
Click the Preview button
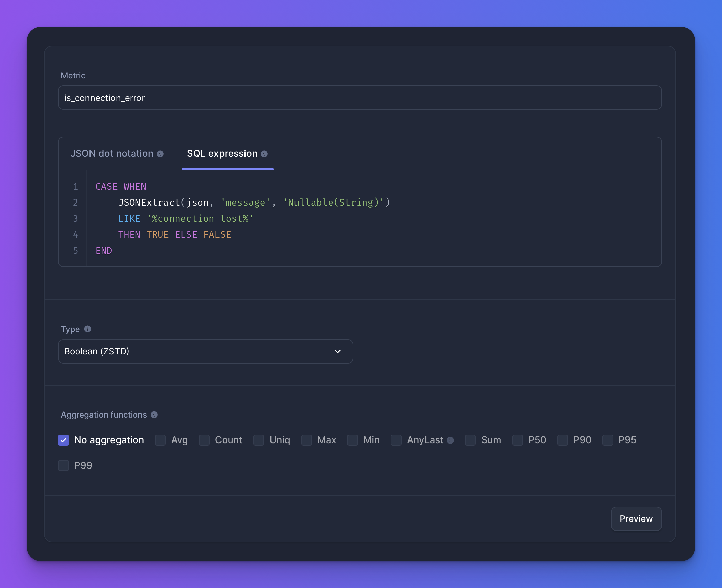[x=636, y=518]
